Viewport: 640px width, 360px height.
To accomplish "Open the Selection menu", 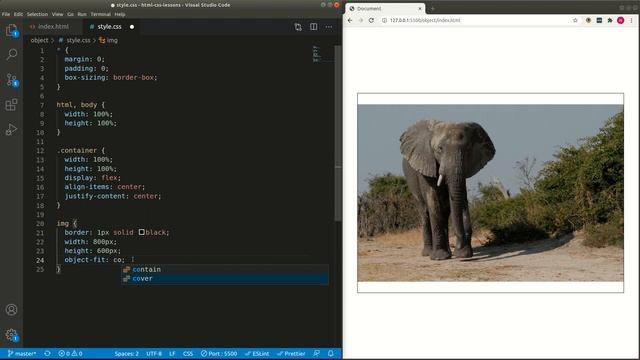I will [x=37, y=14].
